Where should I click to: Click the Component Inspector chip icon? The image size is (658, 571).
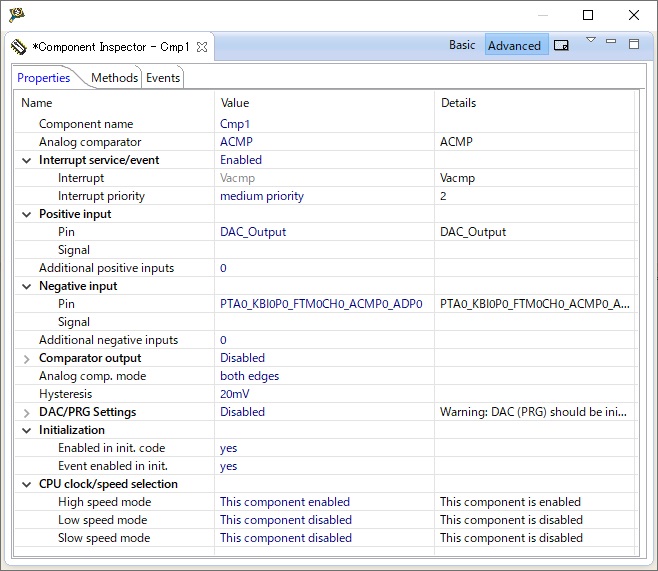click(18, 47)
